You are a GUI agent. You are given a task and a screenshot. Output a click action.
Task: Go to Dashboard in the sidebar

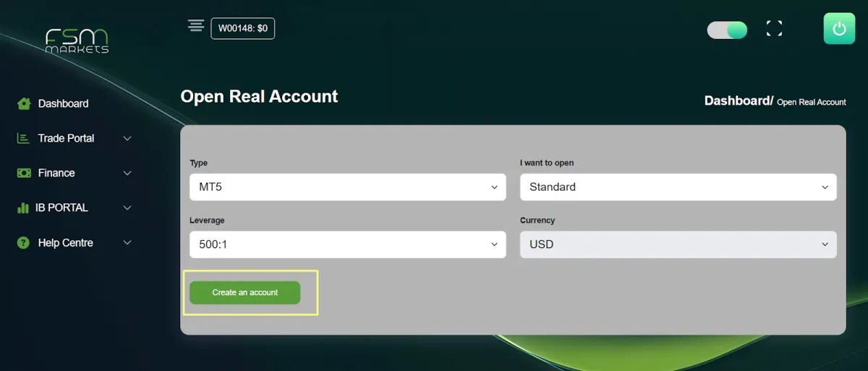click(x=63, y=103)
